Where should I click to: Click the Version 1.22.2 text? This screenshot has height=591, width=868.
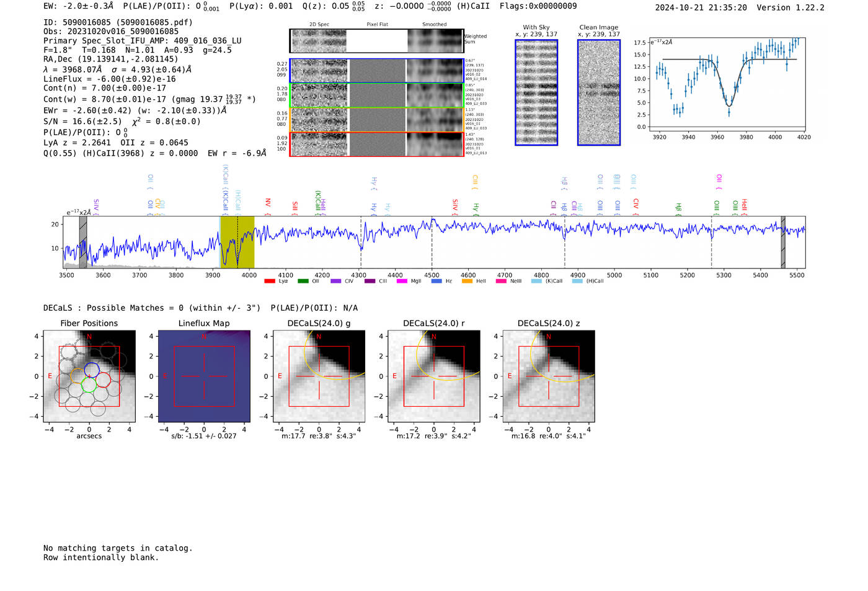click(790, 7)
